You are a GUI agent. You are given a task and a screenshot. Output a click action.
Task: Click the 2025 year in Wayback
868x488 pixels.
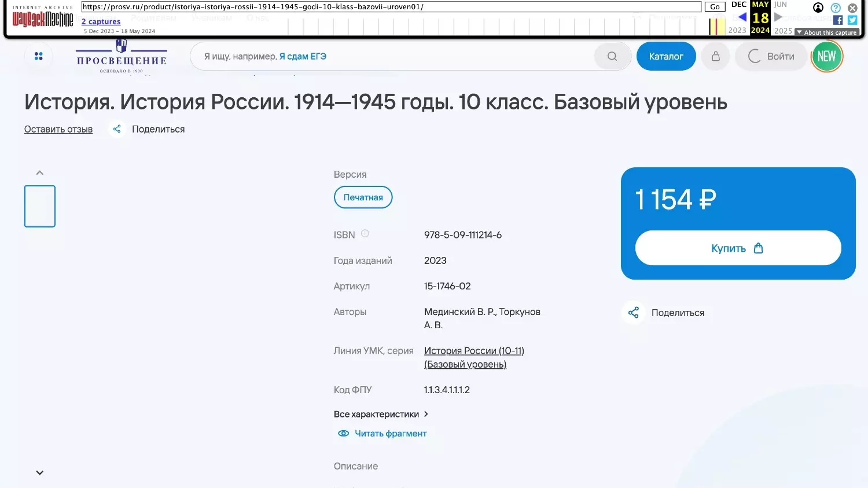click(x=783, y=31)
